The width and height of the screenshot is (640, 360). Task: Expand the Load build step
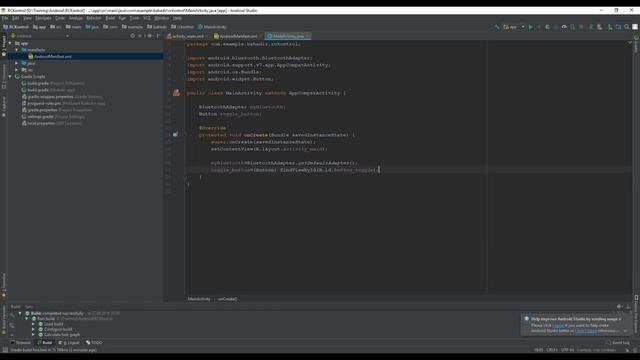(33, 324)
